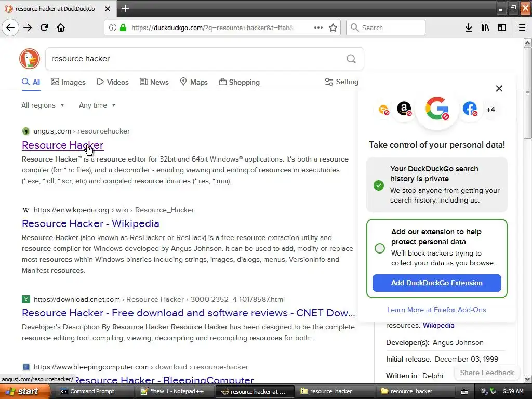Click 'Initial release: December 03, 1999' text

[x=442, y=359]
